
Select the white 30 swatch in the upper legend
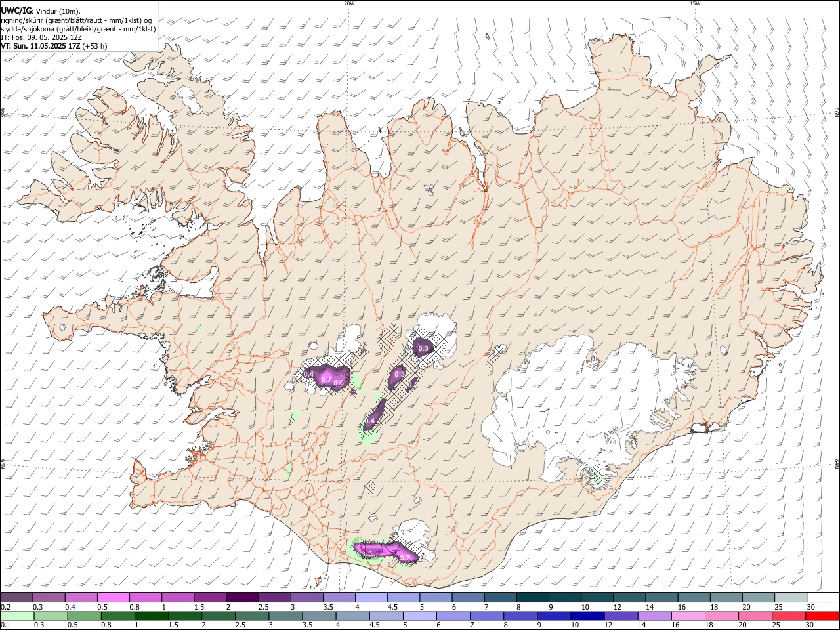(823, 597)
